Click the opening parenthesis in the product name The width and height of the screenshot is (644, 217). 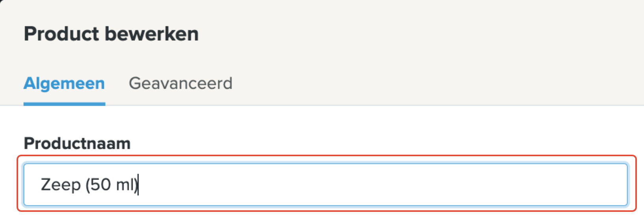point(88,185)
